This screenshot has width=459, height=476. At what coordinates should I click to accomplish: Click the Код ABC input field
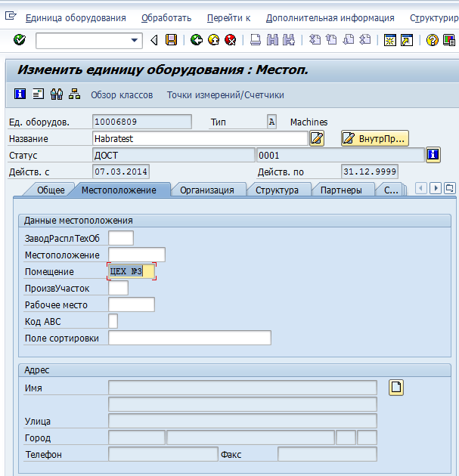[x=113, y=321]
